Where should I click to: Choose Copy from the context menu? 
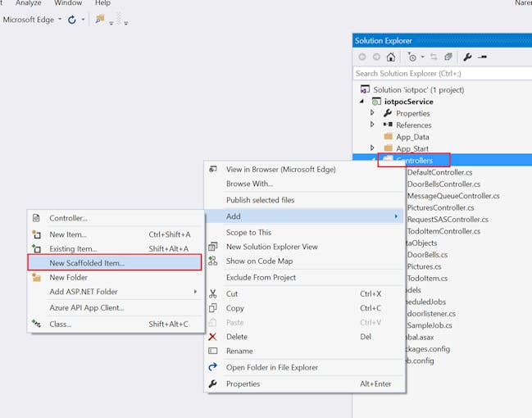coord(304,308)
